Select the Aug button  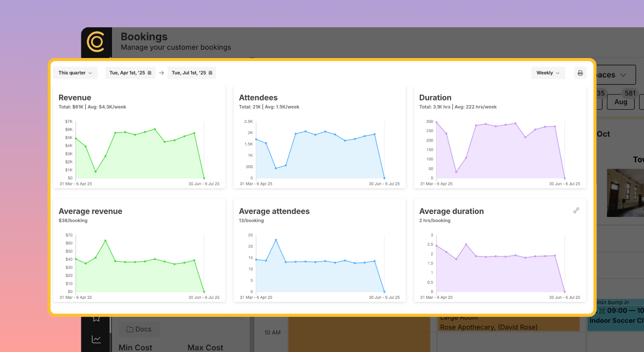(x=621, y=102)
